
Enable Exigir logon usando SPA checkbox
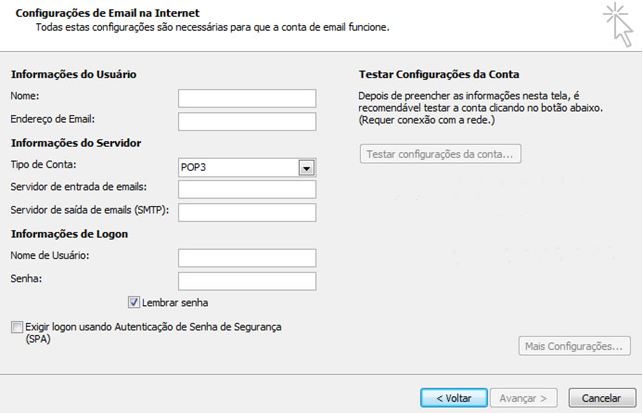(x=17, y=327)
